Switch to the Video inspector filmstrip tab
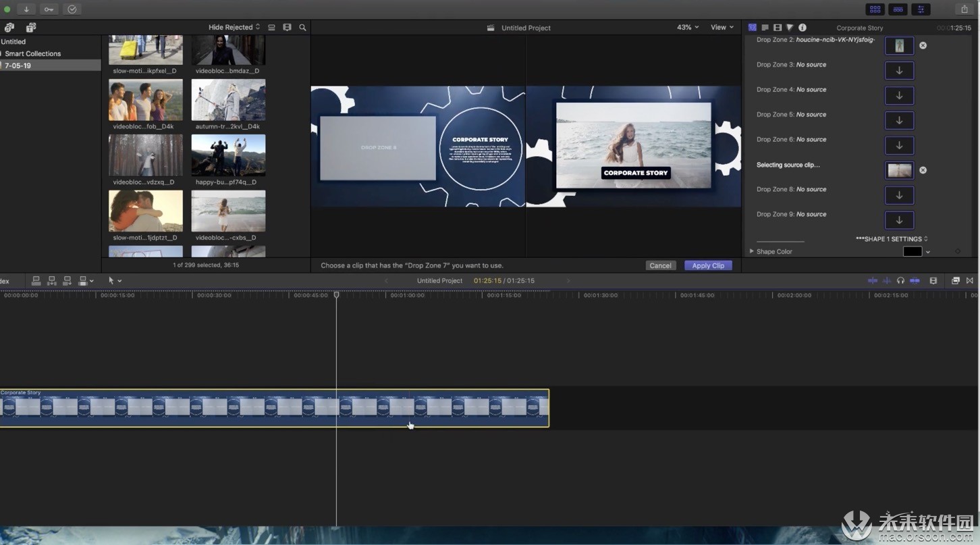The image size is (980, 545). click(778, 28)
